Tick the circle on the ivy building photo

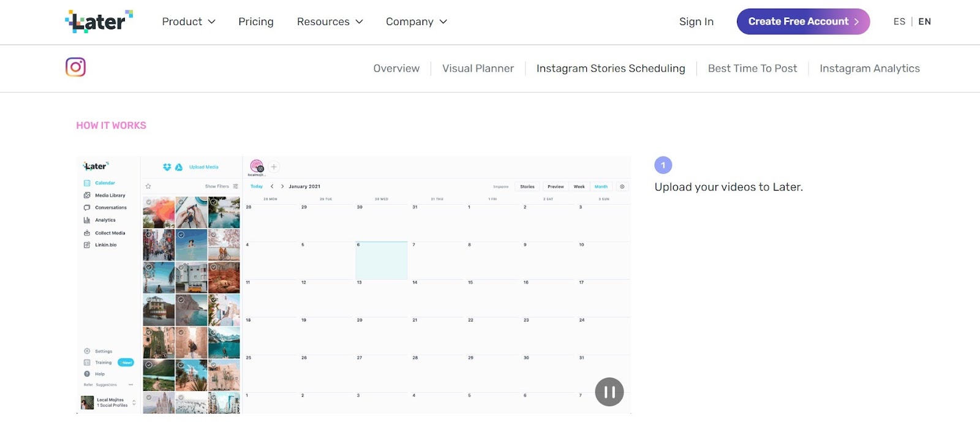149,332
